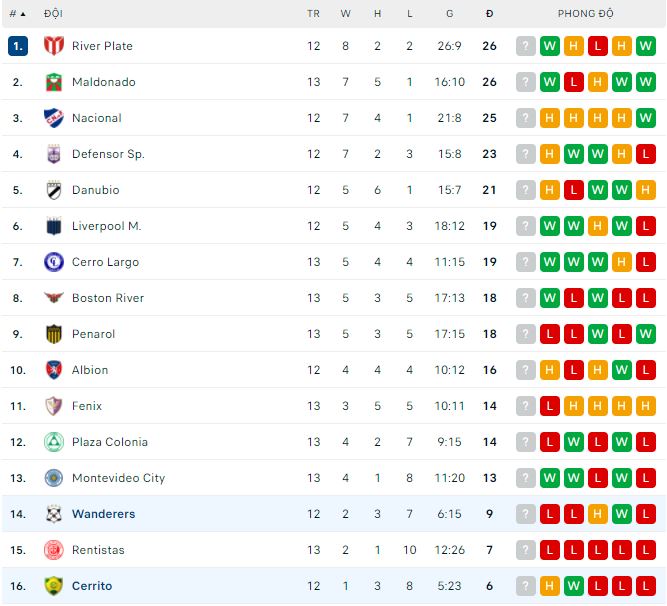Click the River Plate club crest
The width and height of the screenshot is (667, 606).
(53, 46)
